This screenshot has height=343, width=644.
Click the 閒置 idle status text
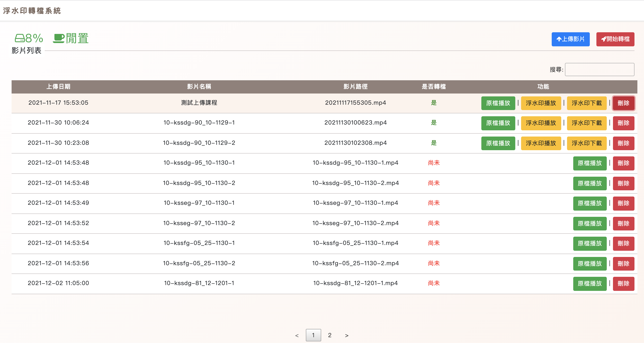(77, 38)
